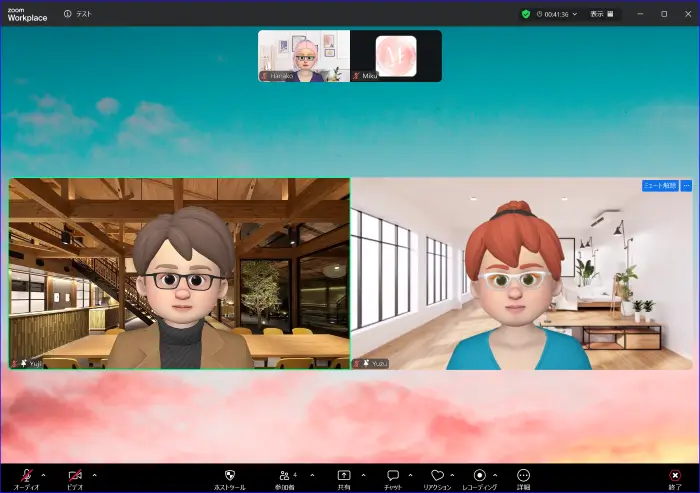
Task: Click the meeting info icon beside テスト
Action: tap(67, 14)
